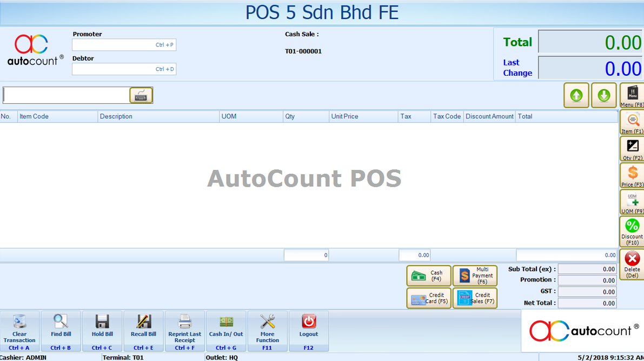
Task: Click the Discount Amount column header
Action: point(489,116)
